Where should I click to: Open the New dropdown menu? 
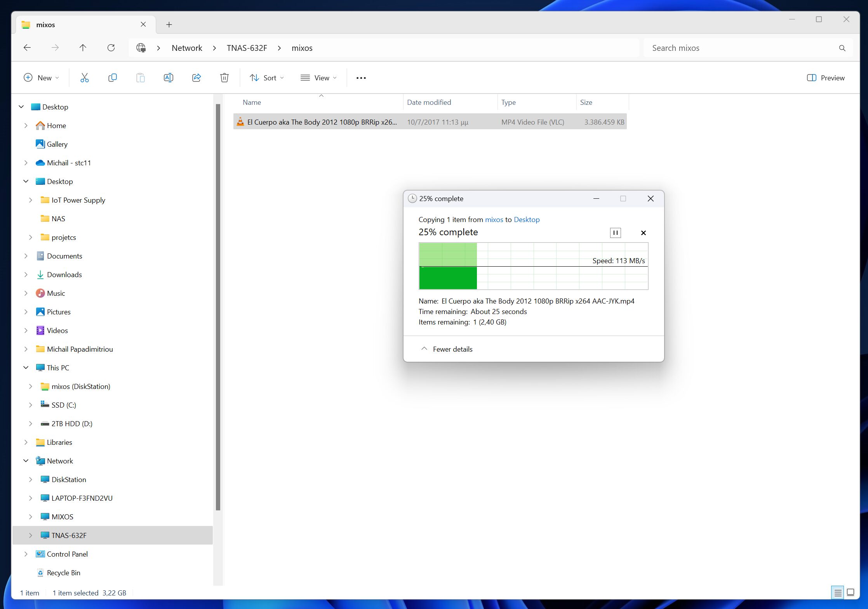pyautogui.click(x=41, y=78)
